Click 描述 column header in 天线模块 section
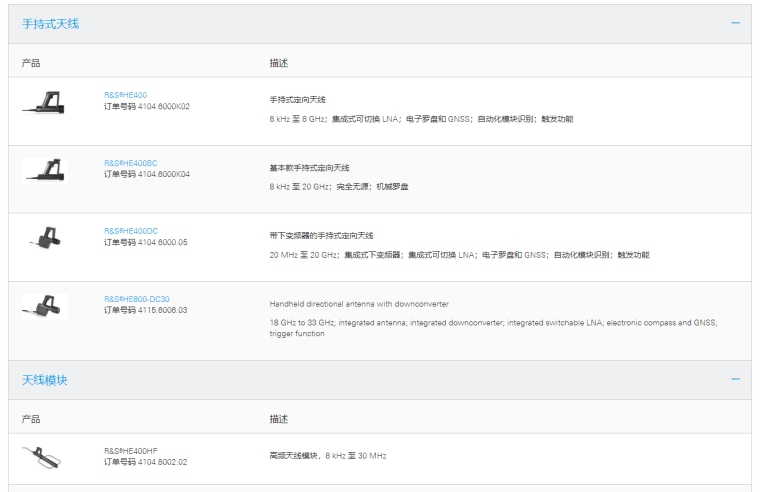760x492 pixels. coord(279,418)
